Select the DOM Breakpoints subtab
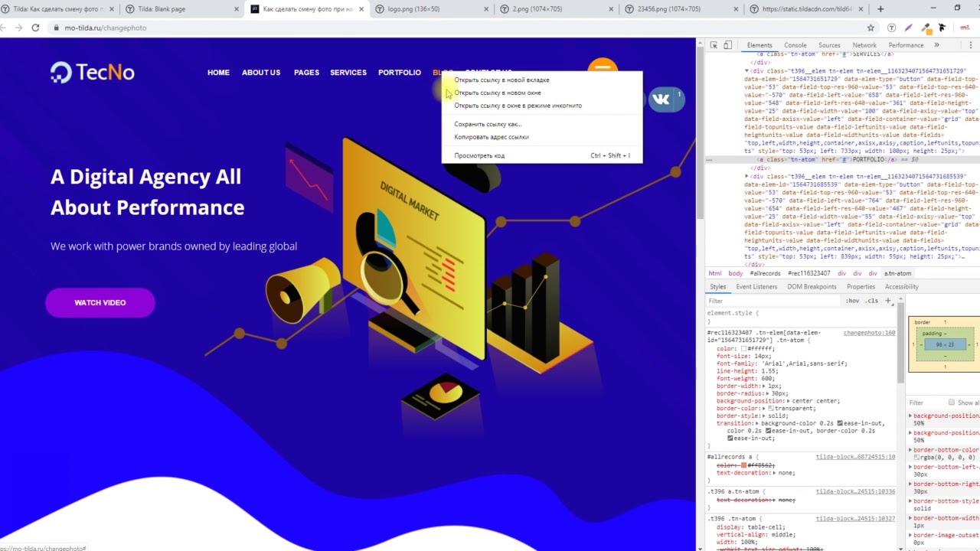The width and height of the screenshot is (980, 551). tap(812, 287)
